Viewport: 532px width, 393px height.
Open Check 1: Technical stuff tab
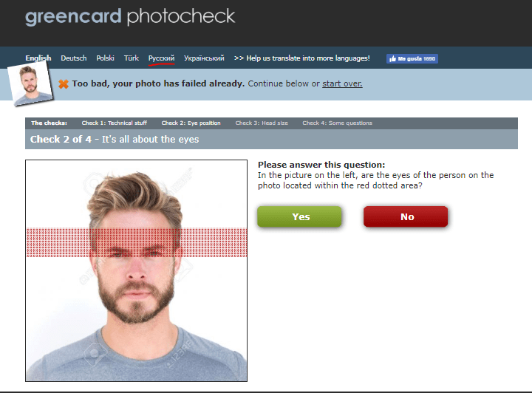[x=115, y=123]
